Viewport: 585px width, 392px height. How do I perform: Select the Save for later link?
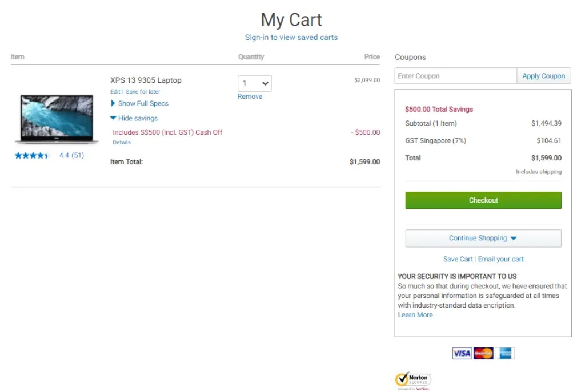pyautogui.click(x=143, y=92)
